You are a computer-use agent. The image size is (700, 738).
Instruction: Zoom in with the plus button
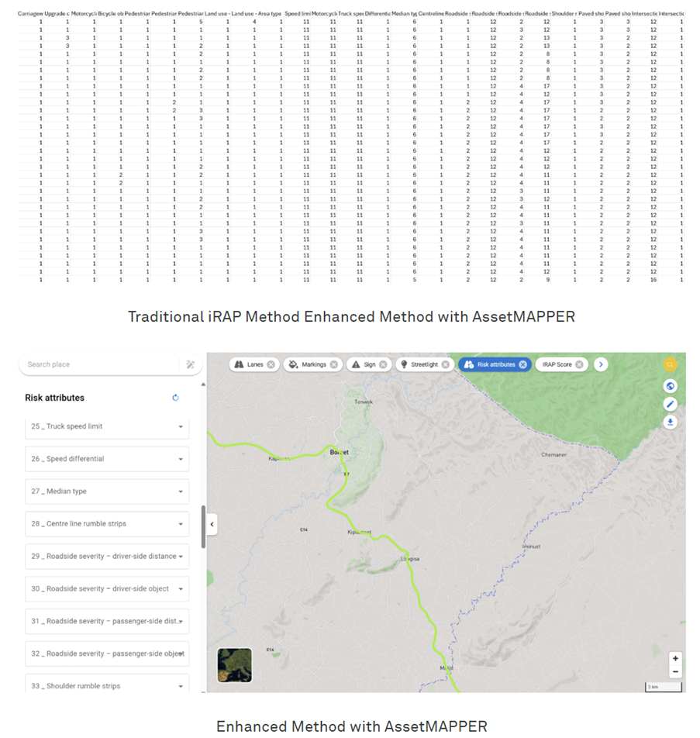675,658
